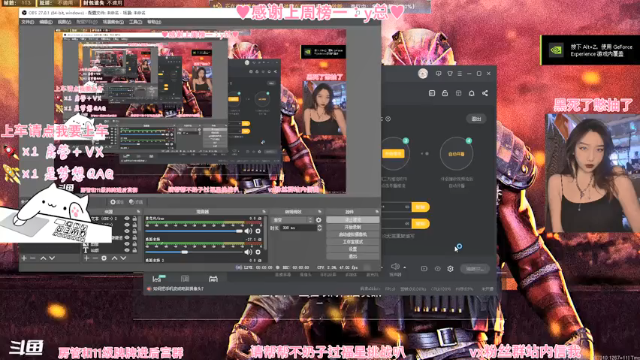Toggle visibility eye of first source
Screen dimensions: 640x360
click(127, 219)
